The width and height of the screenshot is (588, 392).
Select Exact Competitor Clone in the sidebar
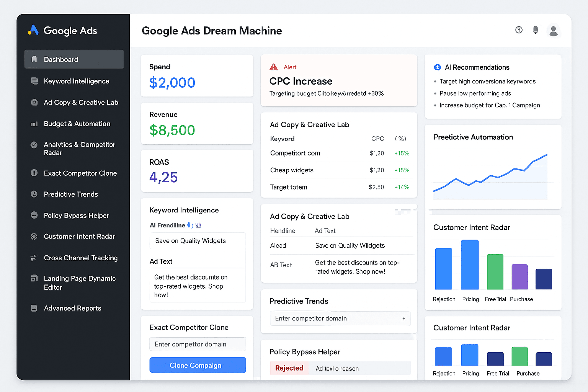point(80,173)
